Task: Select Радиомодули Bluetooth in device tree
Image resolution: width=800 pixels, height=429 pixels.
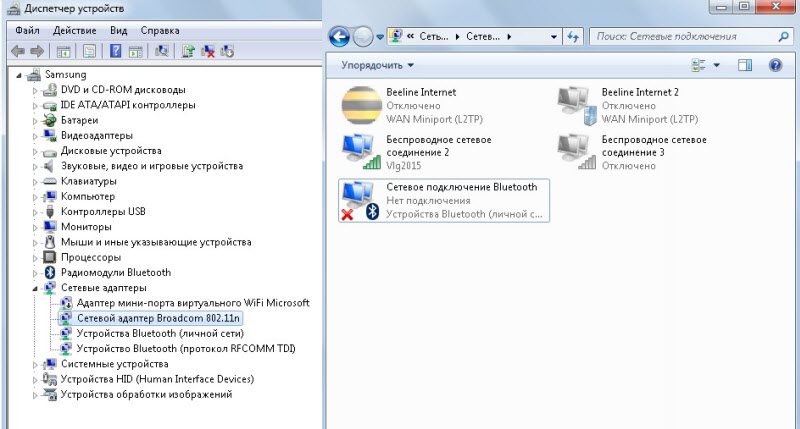Action: click(x=116, y=272)
